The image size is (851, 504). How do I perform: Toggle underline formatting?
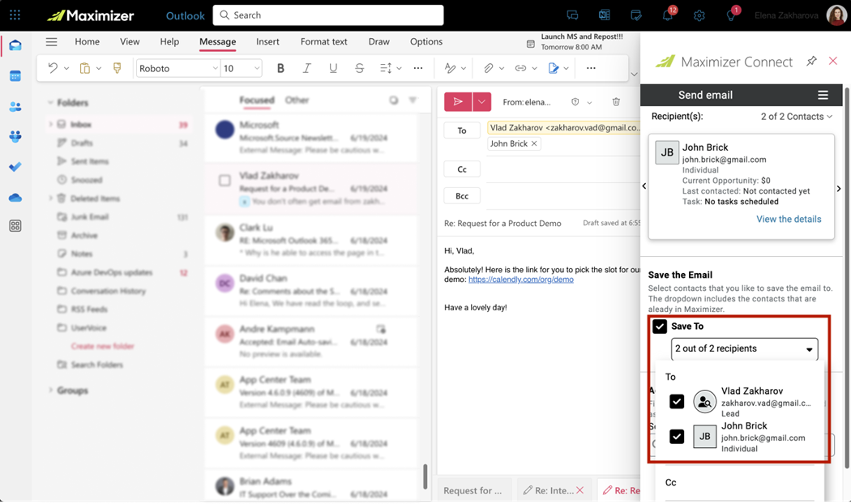pos(332,68)
